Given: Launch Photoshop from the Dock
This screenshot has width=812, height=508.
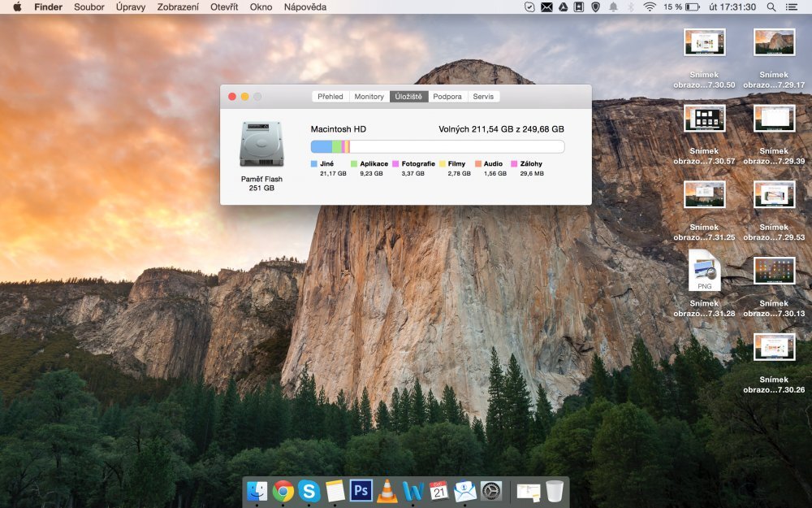Looking at the screenshot, I should (x=360, y=491).
